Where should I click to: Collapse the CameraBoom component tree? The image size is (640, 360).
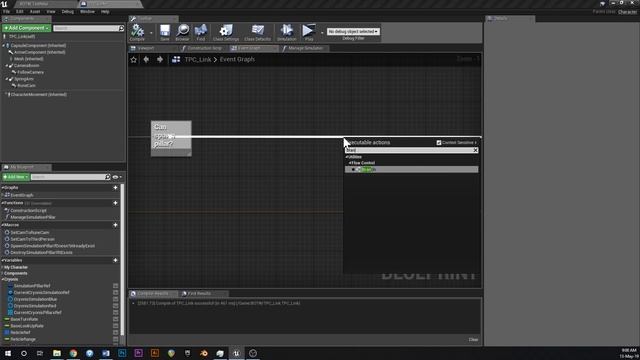7,66
